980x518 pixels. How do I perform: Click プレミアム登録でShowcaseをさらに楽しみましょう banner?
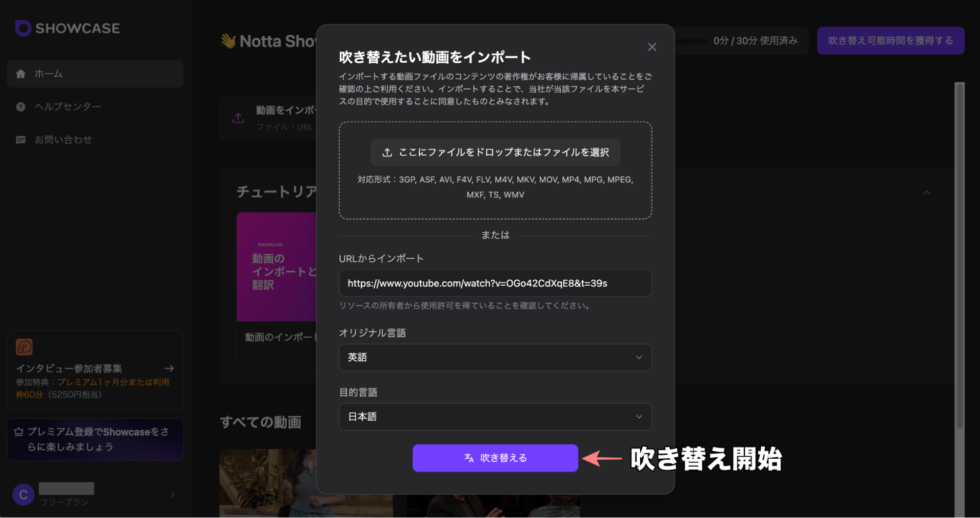pyautogui.click(x=95, y=440)
